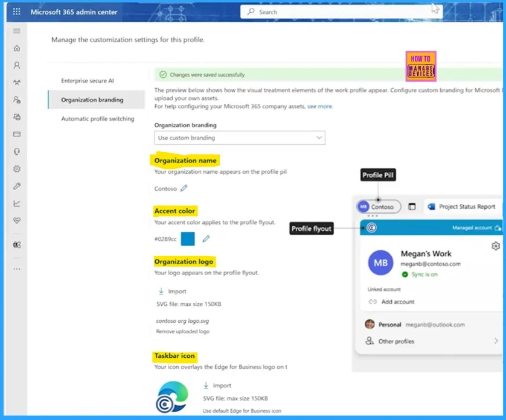Go to Home in left sidebar

17,48
